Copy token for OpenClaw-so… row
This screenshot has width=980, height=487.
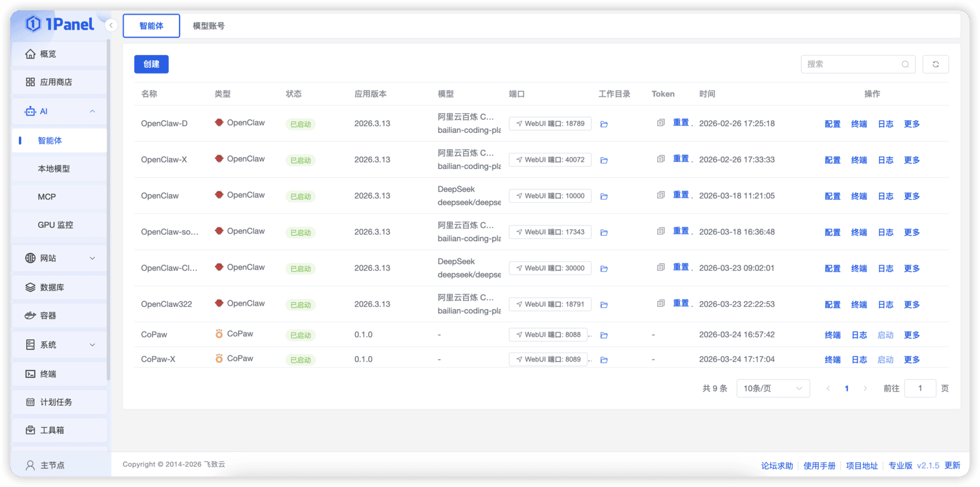661,231
